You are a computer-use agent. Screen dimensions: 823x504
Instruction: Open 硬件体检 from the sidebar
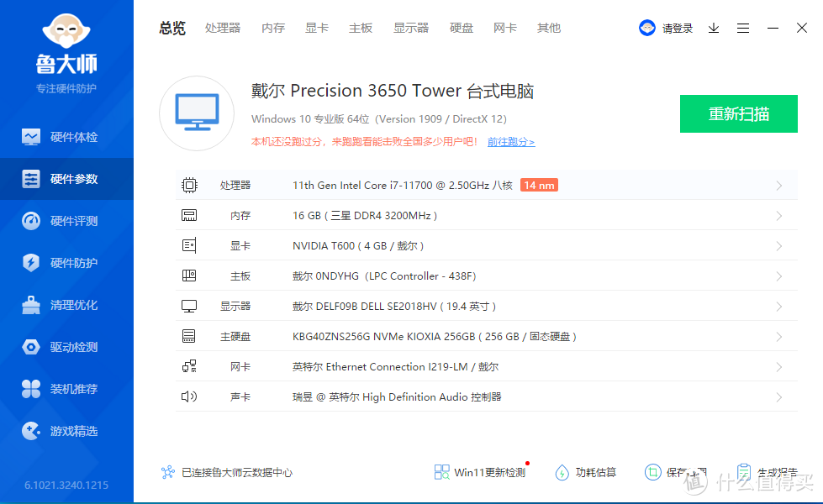coord(66,136)
